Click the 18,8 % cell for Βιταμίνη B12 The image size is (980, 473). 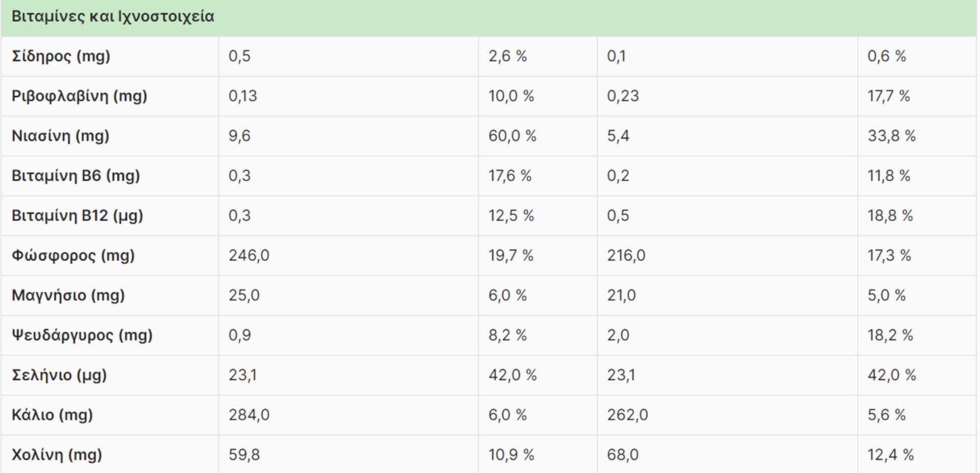pyautogui.click(x=890, y=216)
